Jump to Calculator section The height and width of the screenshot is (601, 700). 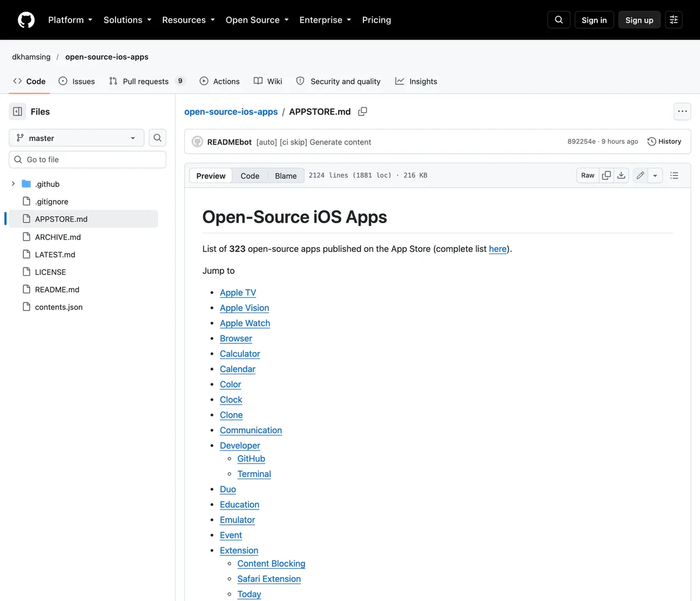click(x=240, y=354)
